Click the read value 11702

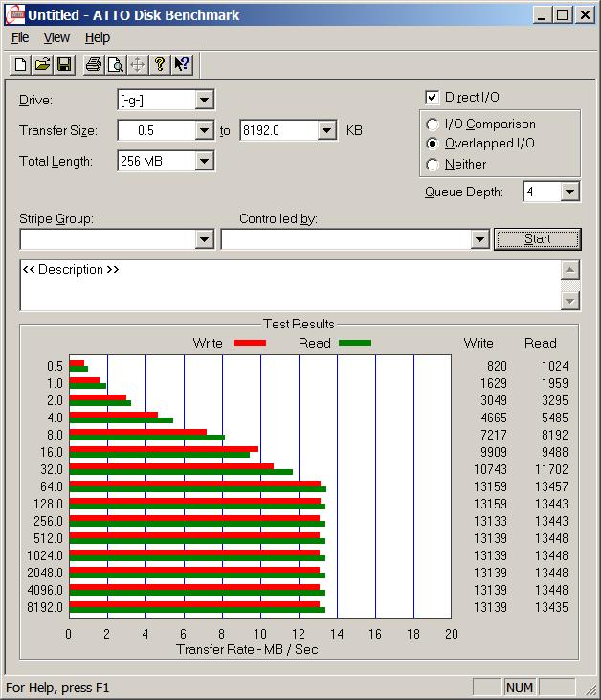(551, 469)
